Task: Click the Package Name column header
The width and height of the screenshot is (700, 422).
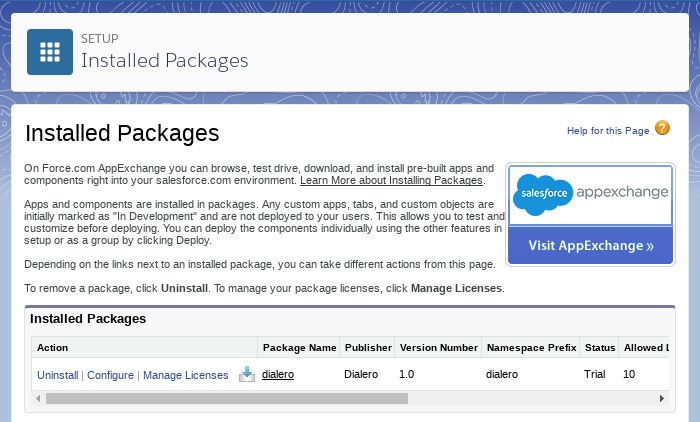Action: (x=299, y=347)
